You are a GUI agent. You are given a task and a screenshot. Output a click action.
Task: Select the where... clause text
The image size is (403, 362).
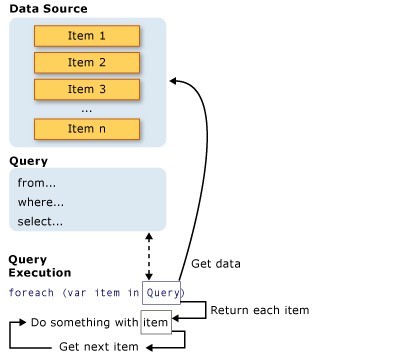41,202
